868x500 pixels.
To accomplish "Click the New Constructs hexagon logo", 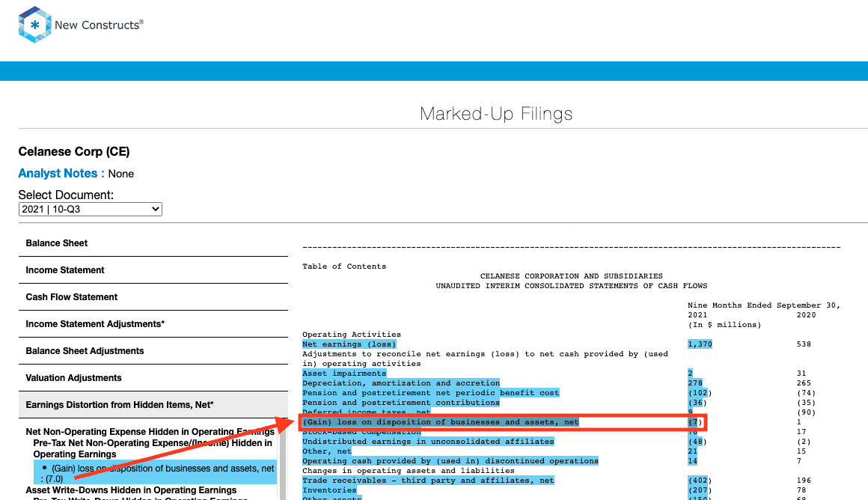I will (35, 25).
